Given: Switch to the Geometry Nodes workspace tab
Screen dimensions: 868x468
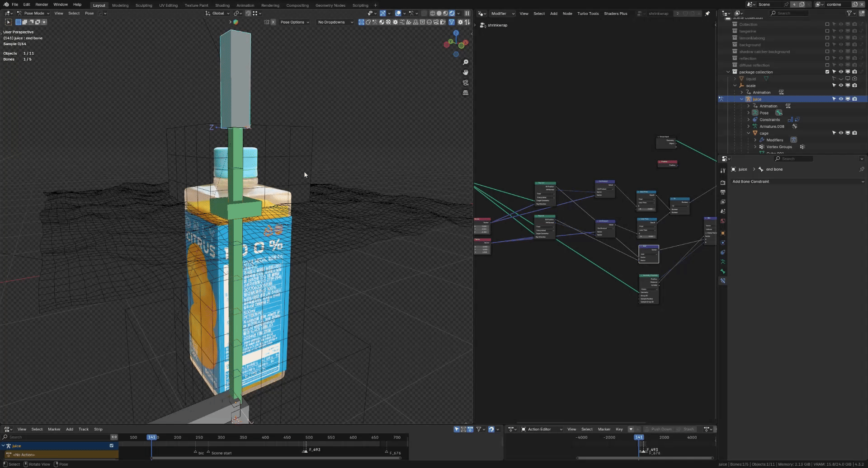Looking at the screenshot, I should (330, 5).
